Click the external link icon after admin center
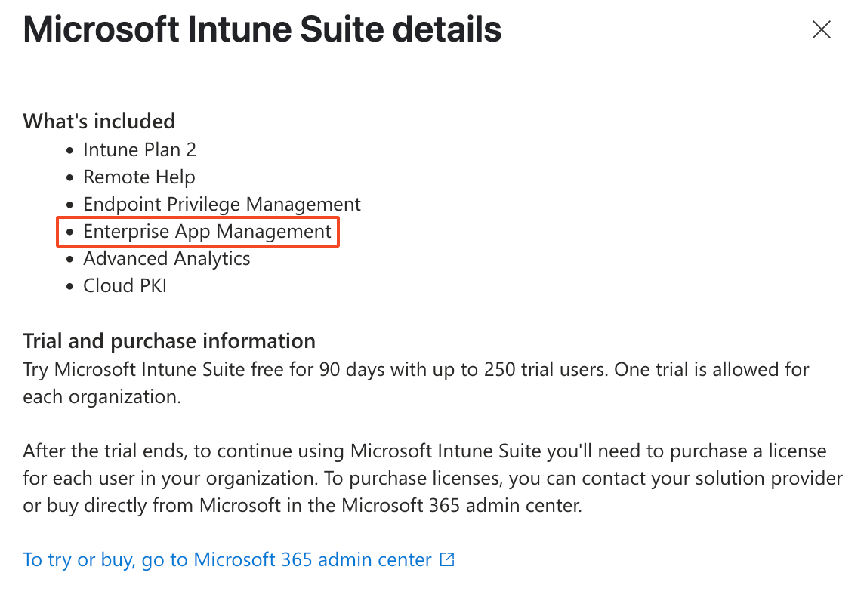This screenshot has width=867, height=616. 447,559
